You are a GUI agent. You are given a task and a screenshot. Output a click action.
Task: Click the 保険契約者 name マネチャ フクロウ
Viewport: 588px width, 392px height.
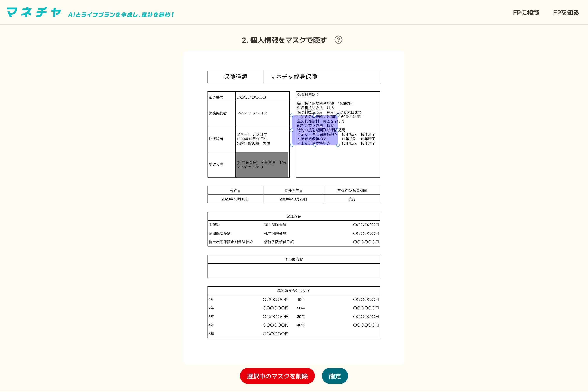[252, 113]
